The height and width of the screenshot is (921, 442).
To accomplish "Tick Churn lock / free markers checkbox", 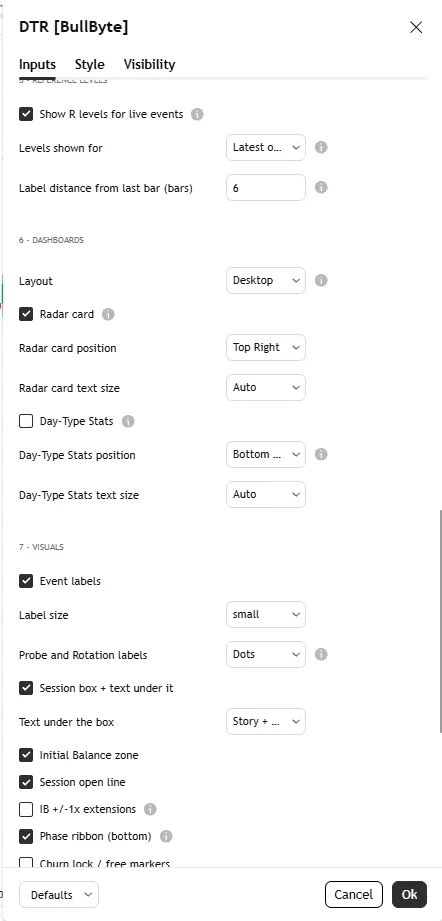I will [x=26, y=862].
